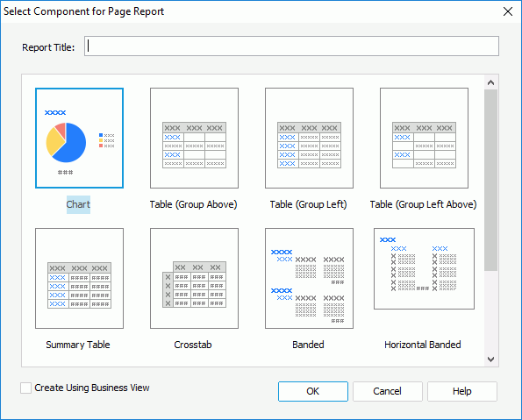Image resolution: width=522 pixels, height=420 pixels.
Task: Select the Horizontal Banded component icon
Action: pyautogui.click(x=424, y=268)
